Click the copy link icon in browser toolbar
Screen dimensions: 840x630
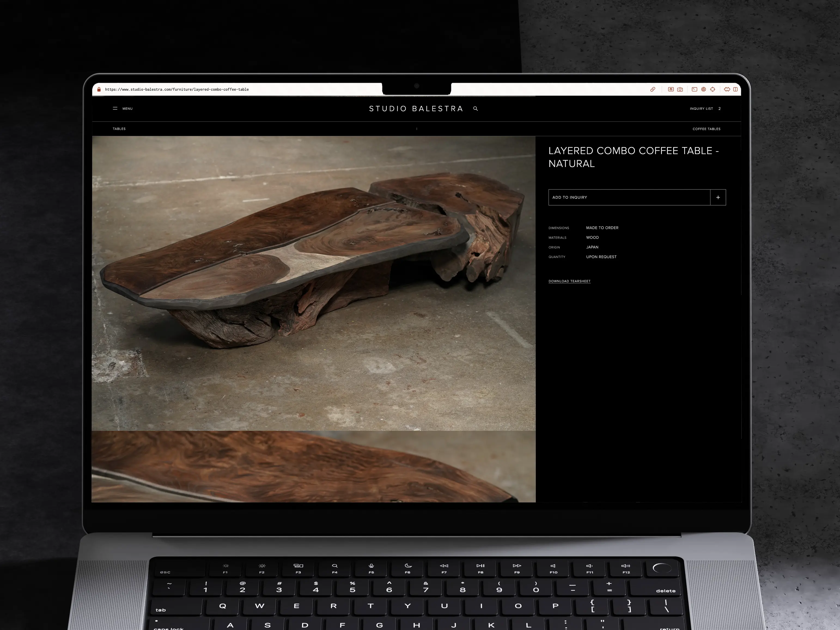pos(652,90)
